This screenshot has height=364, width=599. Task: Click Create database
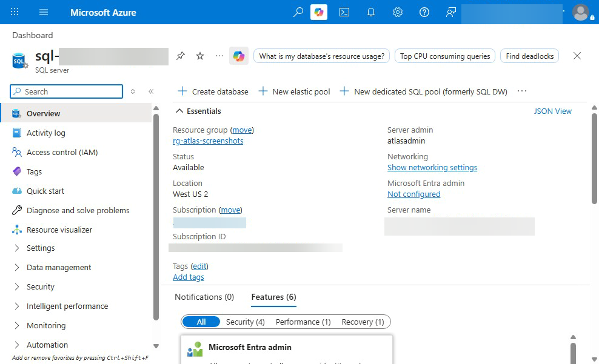(x=213, y=91)
